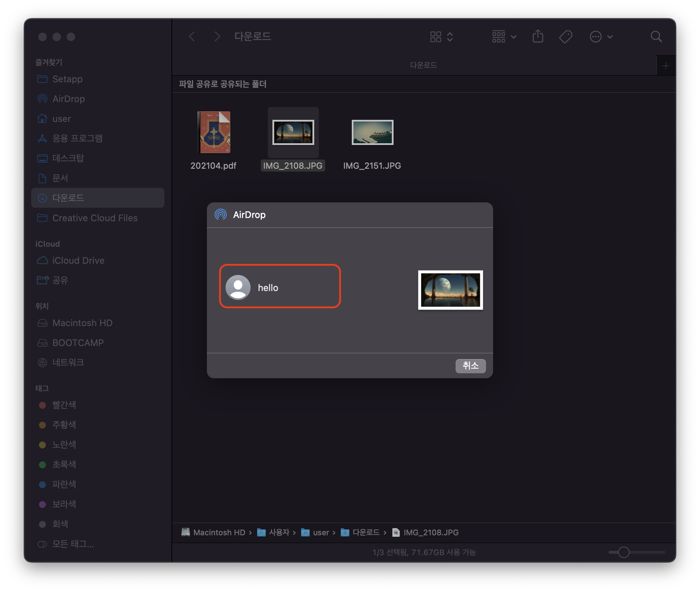The image size is (700, 592).
Task: Open the Finder search magnifier
Action: pyautogui.click(x=656, y=37)
